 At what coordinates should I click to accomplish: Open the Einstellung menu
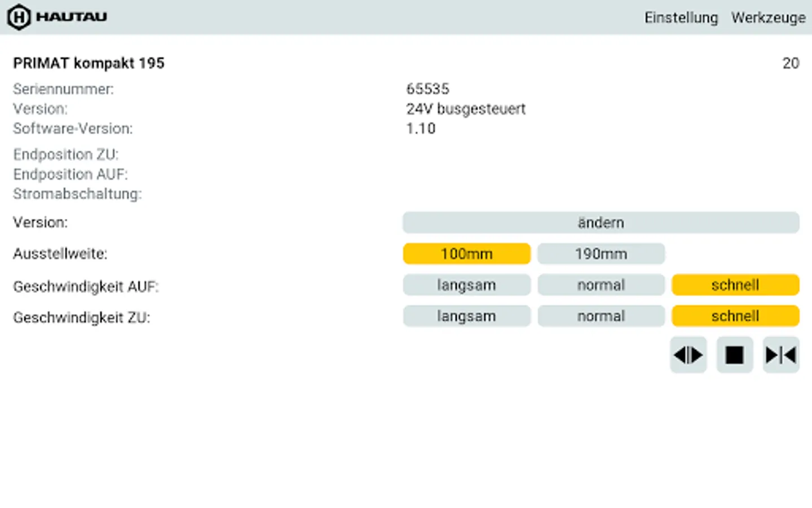[681, 17]
